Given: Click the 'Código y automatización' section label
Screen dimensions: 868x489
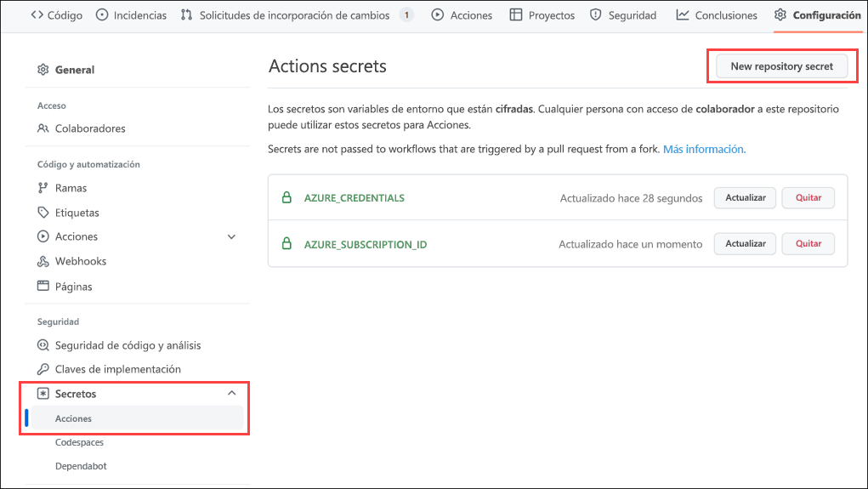Looking at the screenshot, I should (x=88, y=164).
